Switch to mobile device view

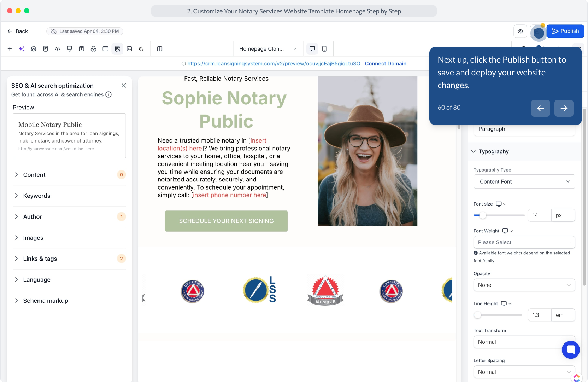click(324, 49)
